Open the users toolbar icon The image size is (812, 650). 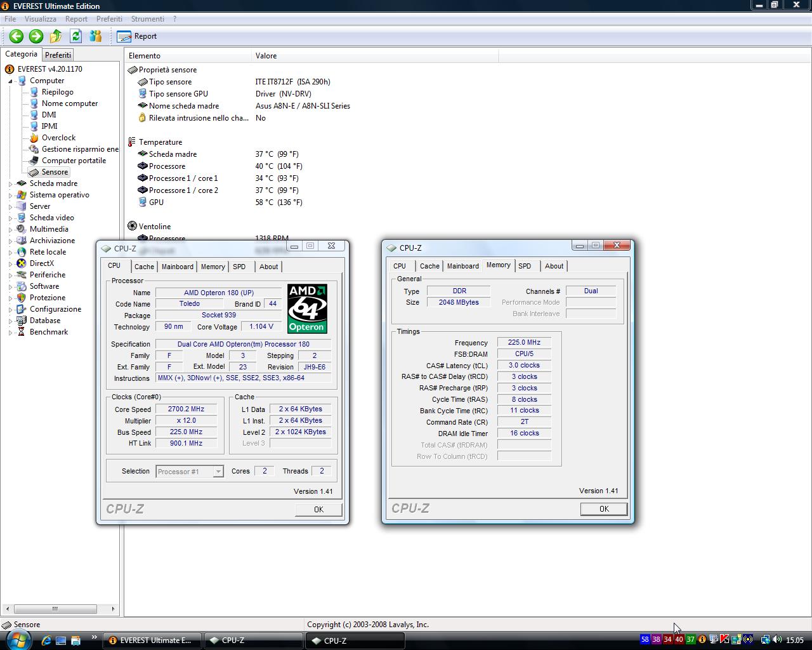pyautogui.click(x=96, y=36)
